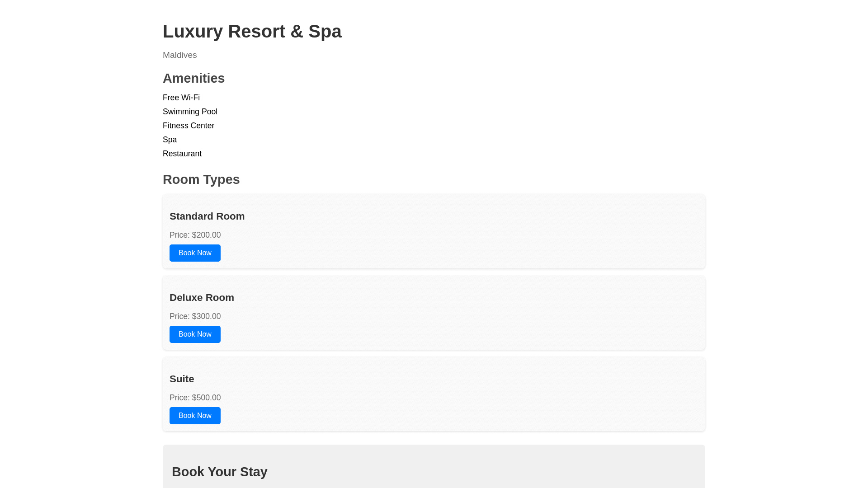Click the Amenities section heading
The height and width of the screenshot is (488, 868).
point(193,78)
